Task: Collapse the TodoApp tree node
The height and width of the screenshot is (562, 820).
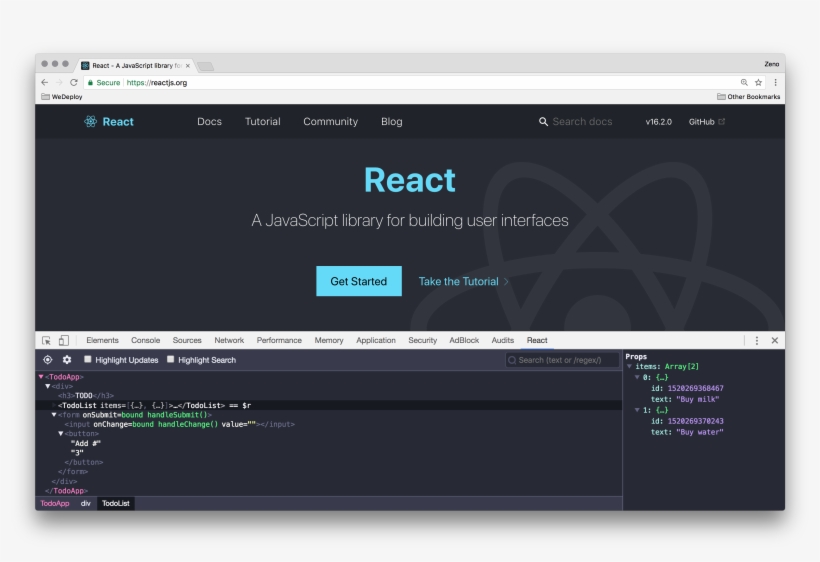Action: click(x=41, y=376)
